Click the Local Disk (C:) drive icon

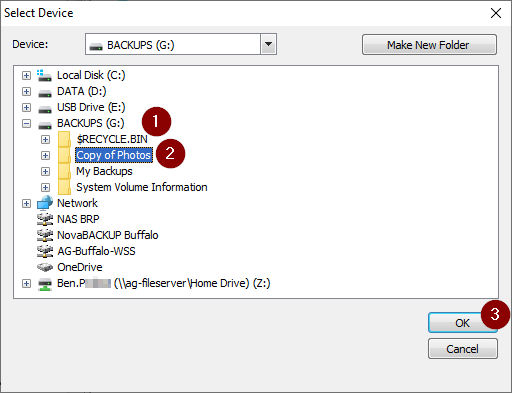(44, 75)
